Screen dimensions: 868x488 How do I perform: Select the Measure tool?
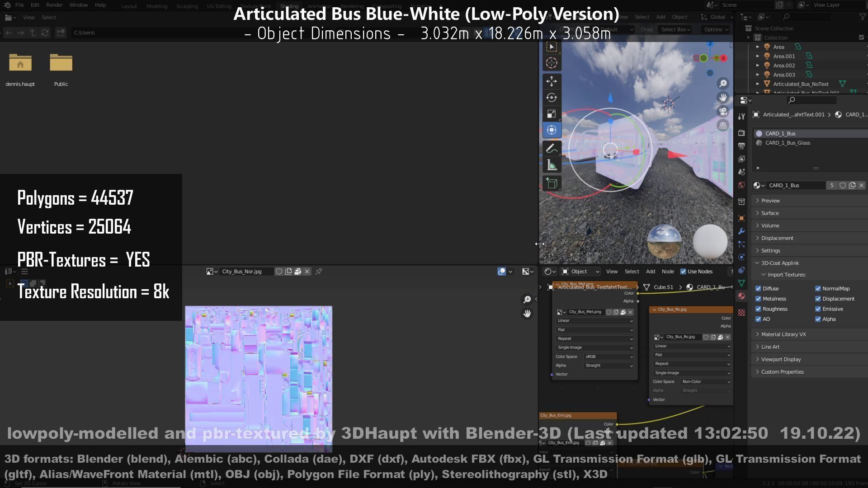tap(552, 165)
